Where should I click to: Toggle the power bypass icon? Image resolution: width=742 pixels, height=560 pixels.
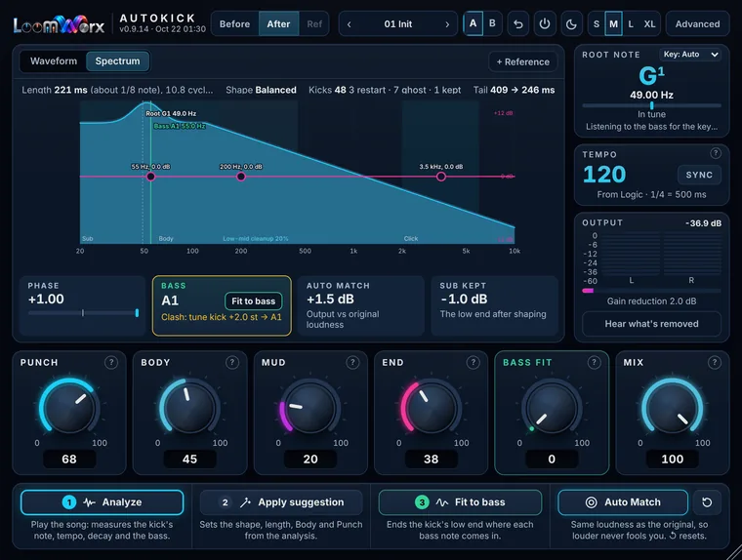545,23
